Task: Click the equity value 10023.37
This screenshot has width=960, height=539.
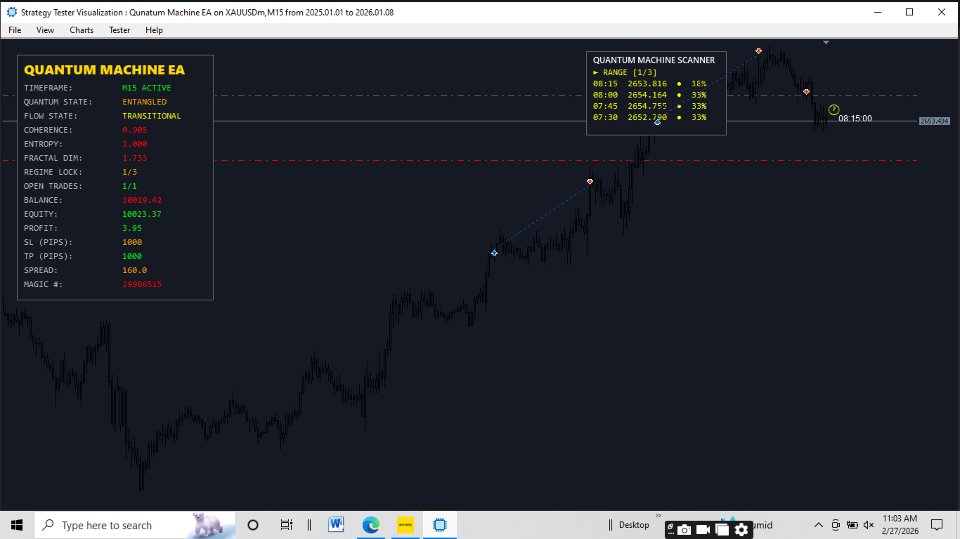Action: point(141,214)
